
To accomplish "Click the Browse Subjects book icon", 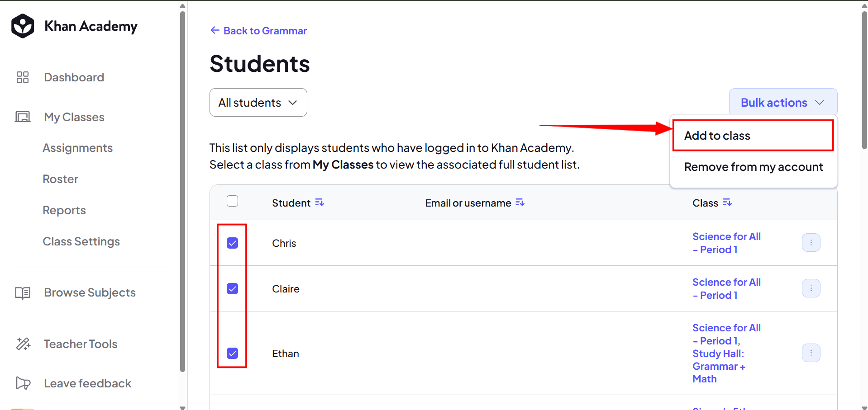I will point(23,293).
